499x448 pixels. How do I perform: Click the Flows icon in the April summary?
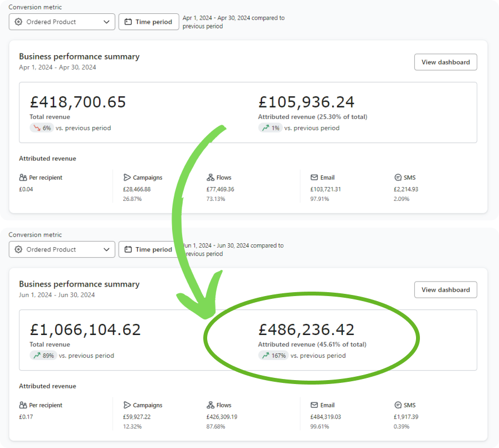pos(211,178)
